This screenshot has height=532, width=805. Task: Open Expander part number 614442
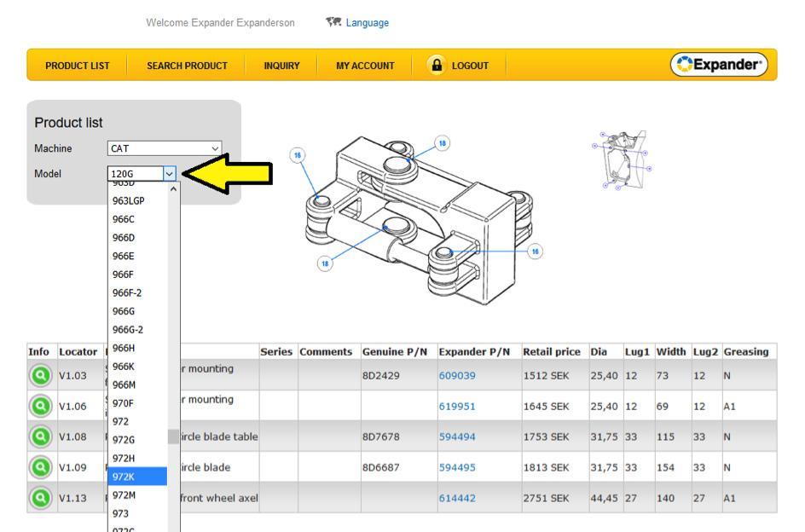tap(457, 498)
